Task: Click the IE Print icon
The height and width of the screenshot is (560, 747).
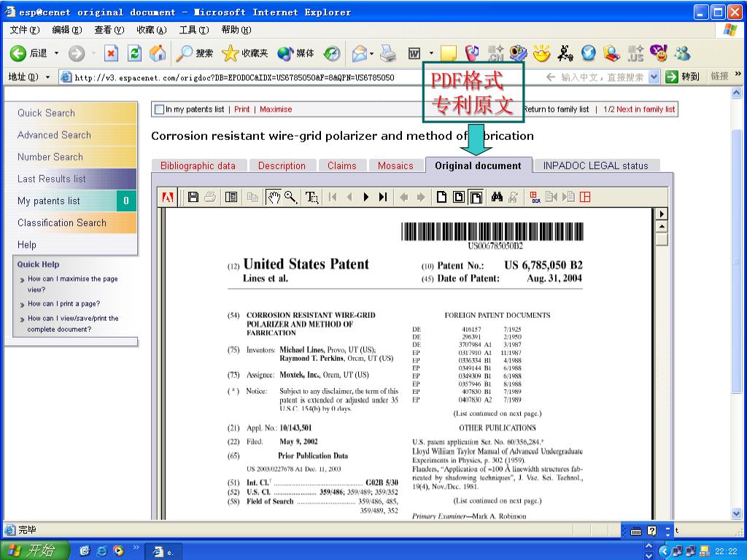Action: tap(388, 53)
